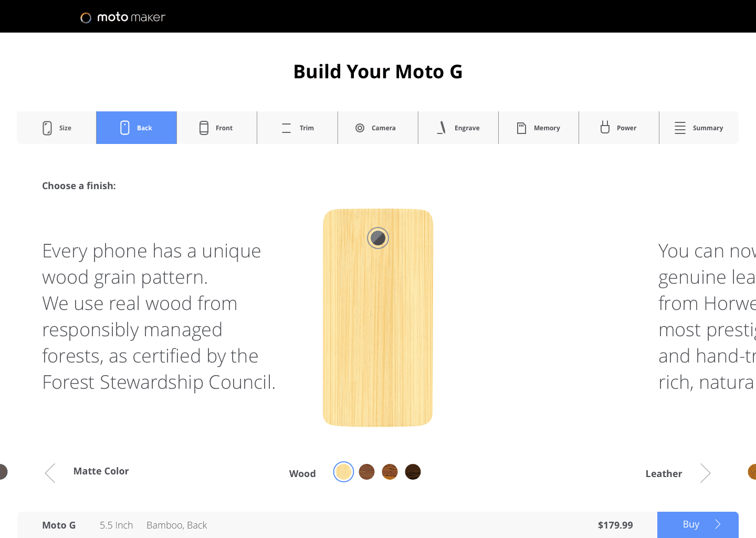Click the Build Your Moto G heading
The image size is (756, 538).
point(378,71)
